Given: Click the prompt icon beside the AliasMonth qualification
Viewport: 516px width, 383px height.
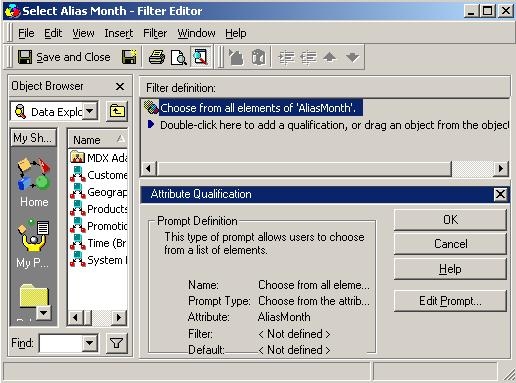Looking at the screenshot, I should point(151,107).
